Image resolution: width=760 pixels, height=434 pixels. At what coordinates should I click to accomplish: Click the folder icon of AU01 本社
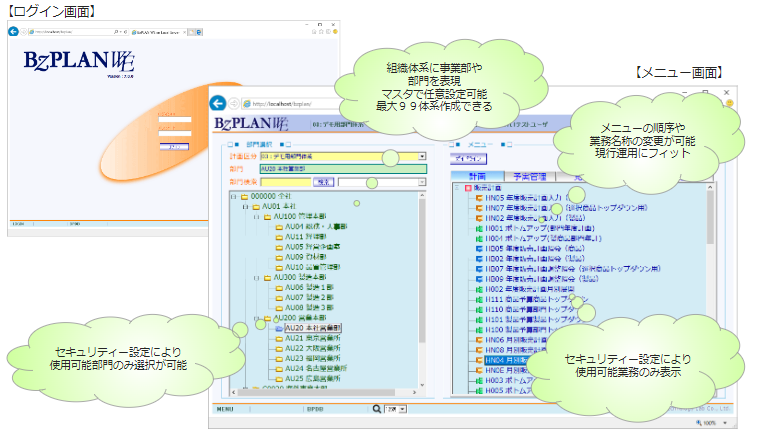pos(256,205)
